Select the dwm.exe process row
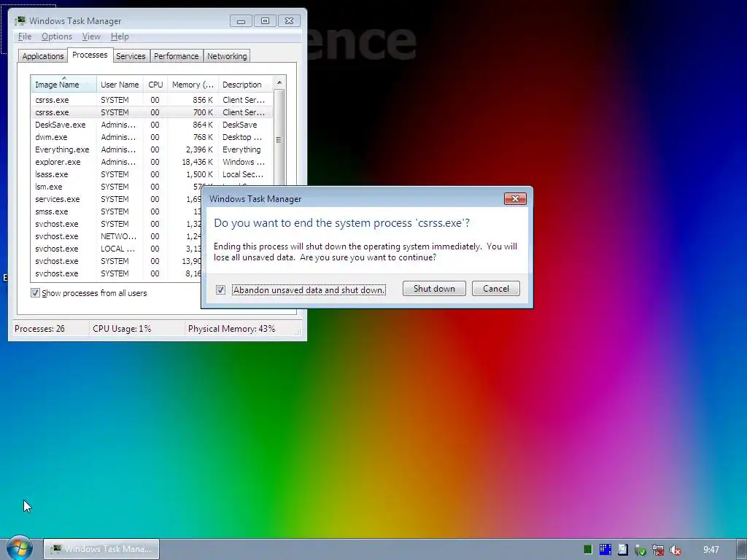The height and width of the screenshot is (560, 747). [152, 137]
